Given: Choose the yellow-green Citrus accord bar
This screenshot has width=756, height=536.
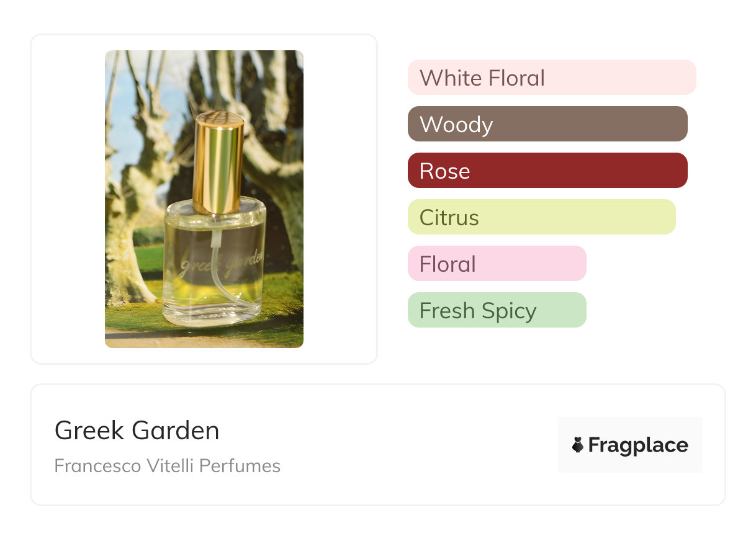Looking at the screenshot, I should click(x=541, y=217).
